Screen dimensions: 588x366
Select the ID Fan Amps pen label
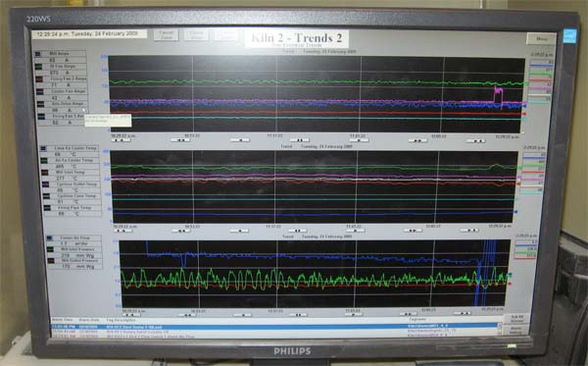click(x=63, y=67)
